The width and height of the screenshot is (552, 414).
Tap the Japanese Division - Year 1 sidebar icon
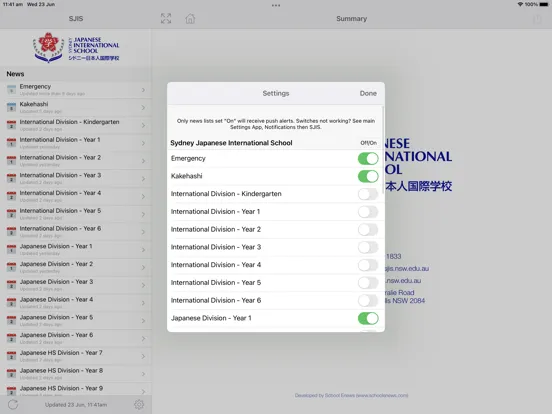(12, 249)
